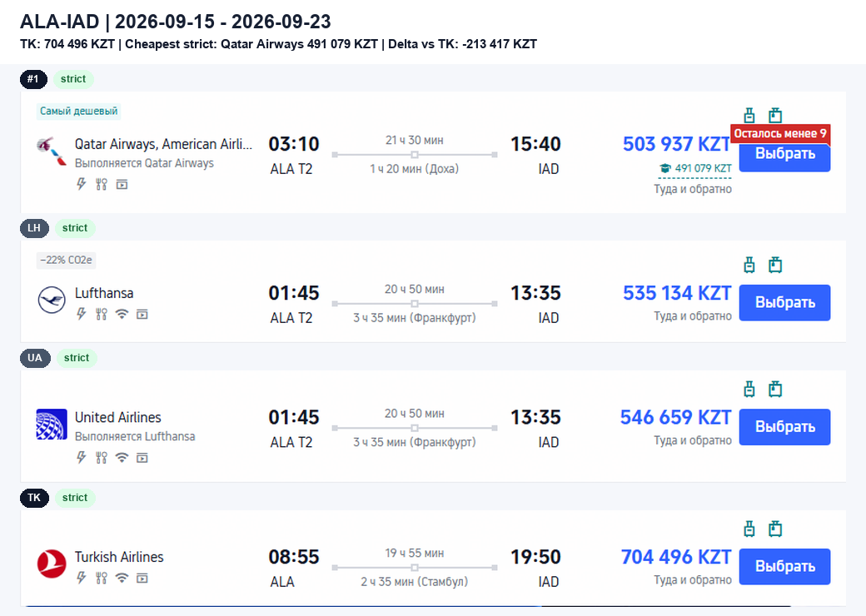Screen dimensions: 866x616
Task: Select the Qatar Airways 503 937 KZT flight
Action: 784,153
